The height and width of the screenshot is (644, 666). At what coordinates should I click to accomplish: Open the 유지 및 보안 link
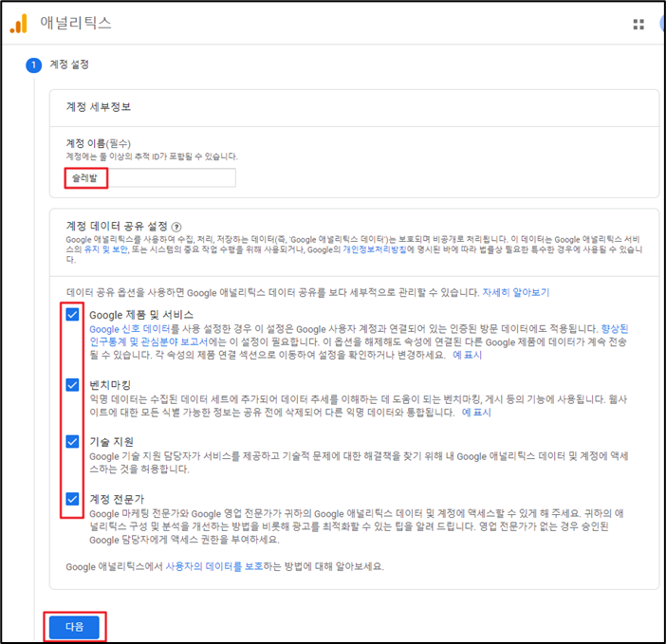coord(105,249)
